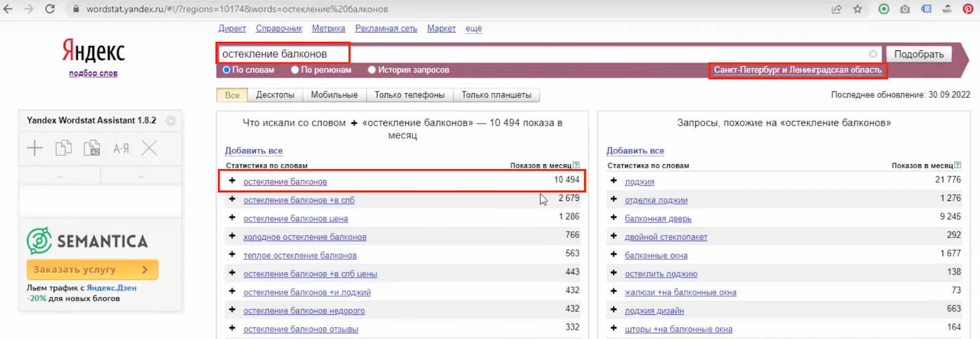Select the 'История запросов' radio option

tap(372, 70)
